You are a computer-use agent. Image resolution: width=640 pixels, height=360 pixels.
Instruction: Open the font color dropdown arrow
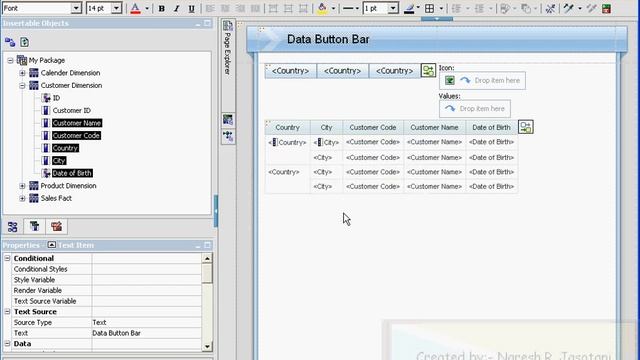[x=147, y=9]
